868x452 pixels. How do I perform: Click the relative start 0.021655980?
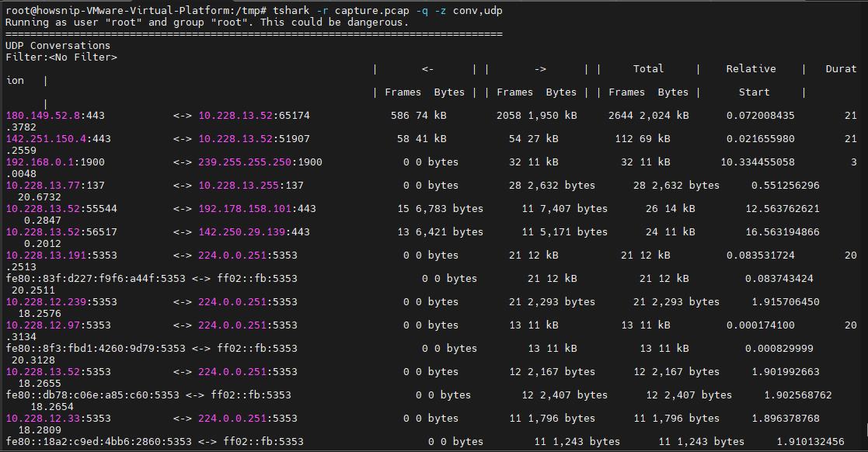coord(761,139)
